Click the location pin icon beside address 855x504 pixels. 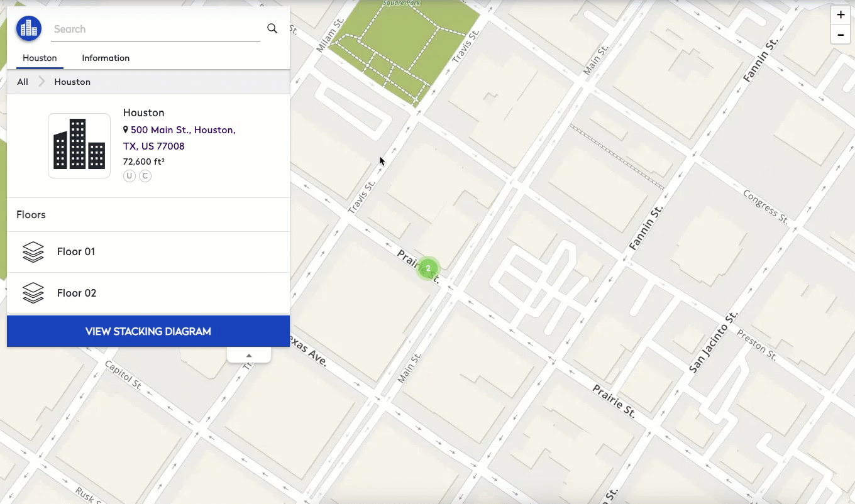tap(126, 129)
